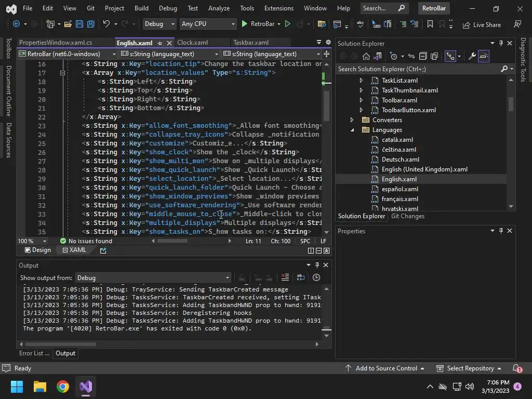Open the Any CPU platform dropdown
The height and width of the screenshot is (399, 532).
pos(208,24)
